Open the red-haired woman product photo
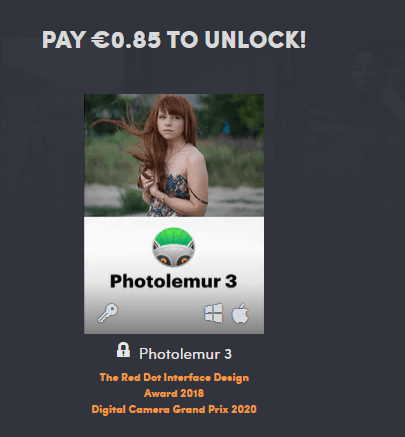405x437 pixels. pyautogui.click(x=174, y=155)
